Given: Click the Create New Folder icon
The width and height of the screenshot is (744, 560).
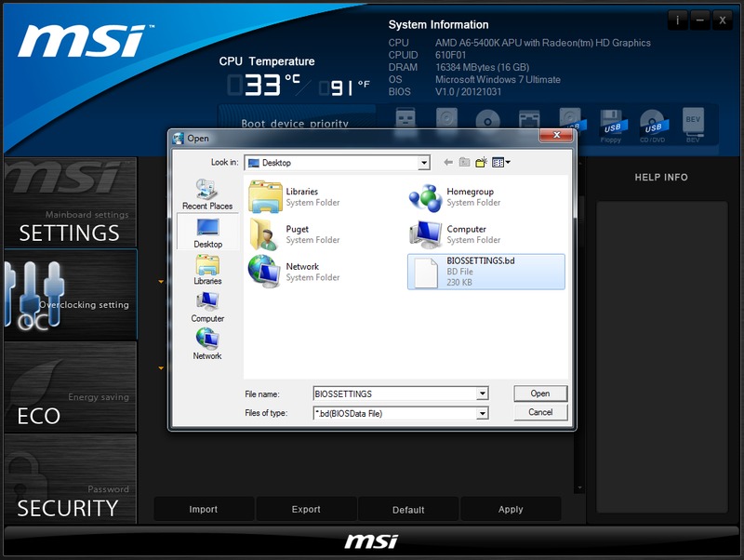Looking at the screenshot, I should pyautogui.click(x=481, y=163).
